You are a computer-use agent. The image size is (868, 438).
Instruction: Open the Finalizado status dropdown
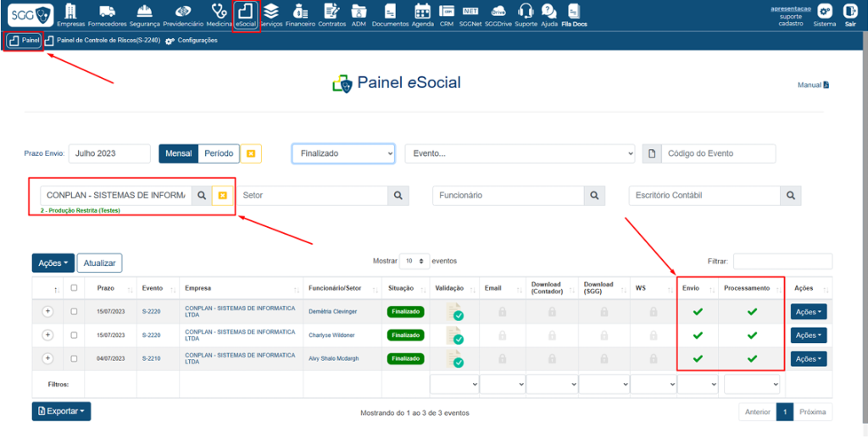[343, 153]
